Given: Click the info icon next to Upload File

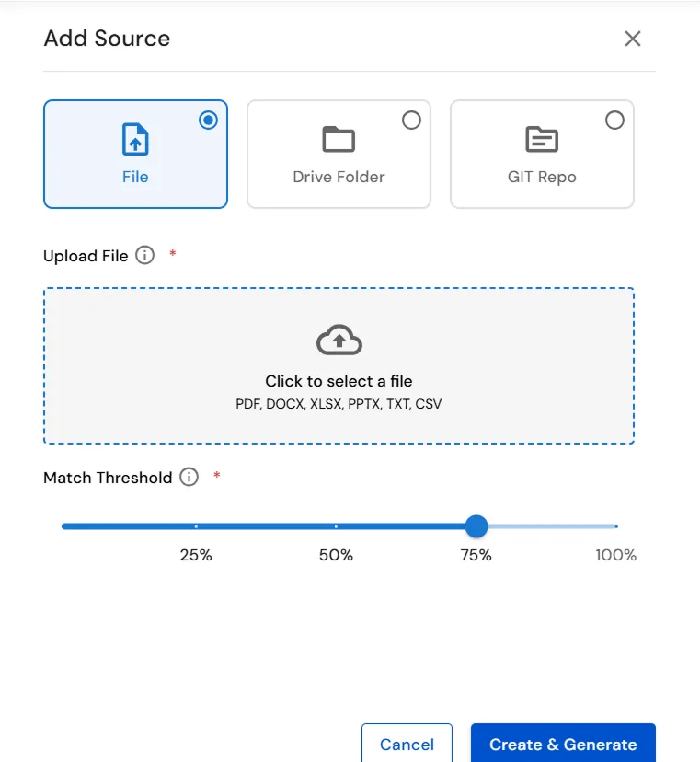Looking at the screenshot, I should [x=144, y=255].
